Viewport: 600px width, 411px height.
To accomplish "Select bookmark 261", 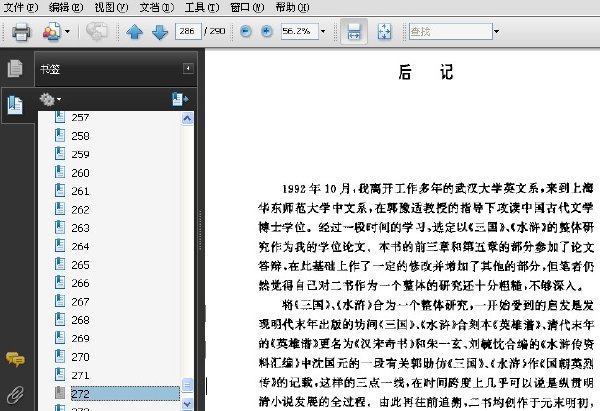I will (80, 191).
